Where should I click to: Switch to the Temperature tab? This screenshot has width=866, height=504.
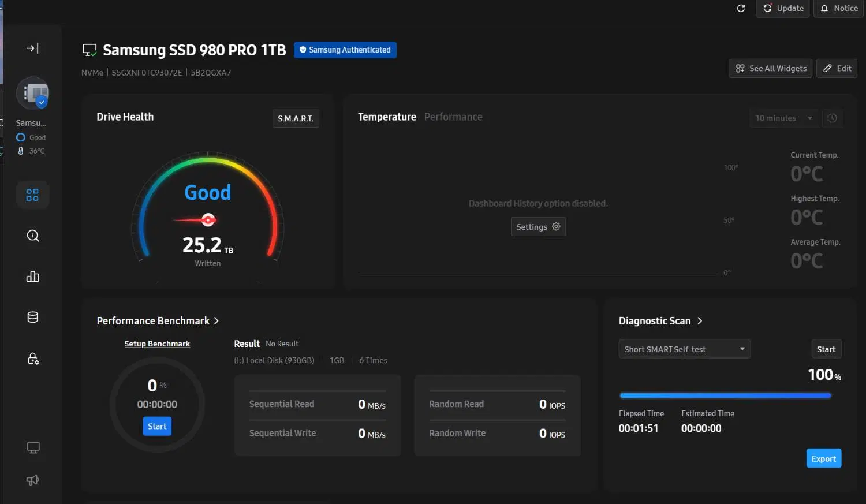tap(387, 117)
